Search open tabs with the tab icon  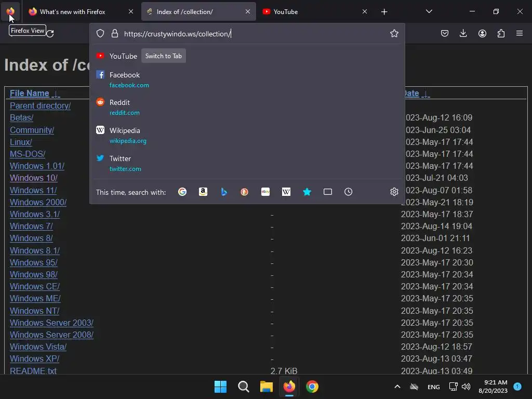tap(328, 192)
